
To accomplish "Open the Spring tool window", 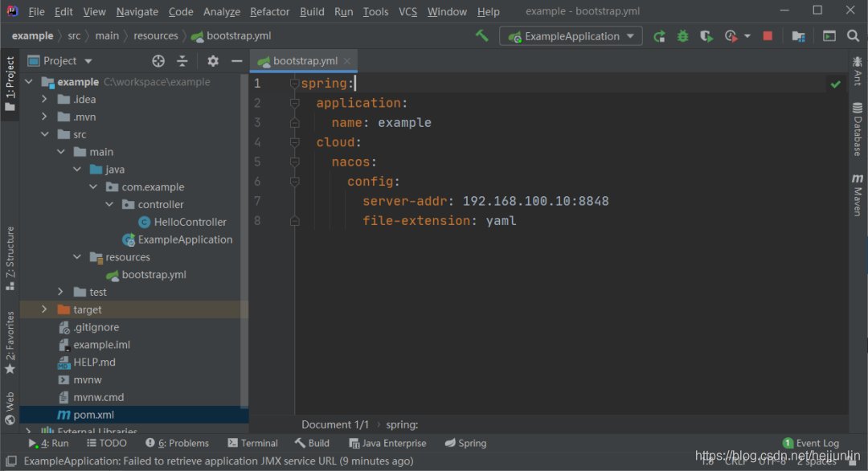I will (x=465, y=444).
